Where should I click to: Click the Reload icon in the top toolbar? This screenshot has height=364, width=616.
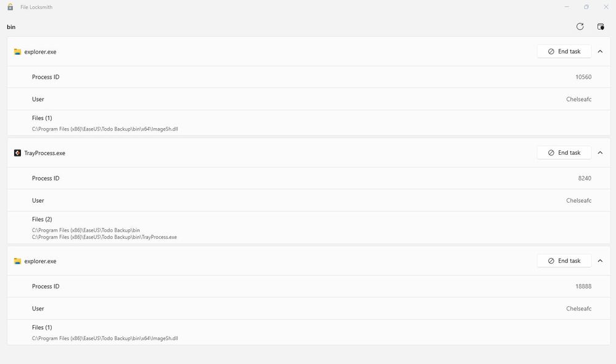(580, 26)
